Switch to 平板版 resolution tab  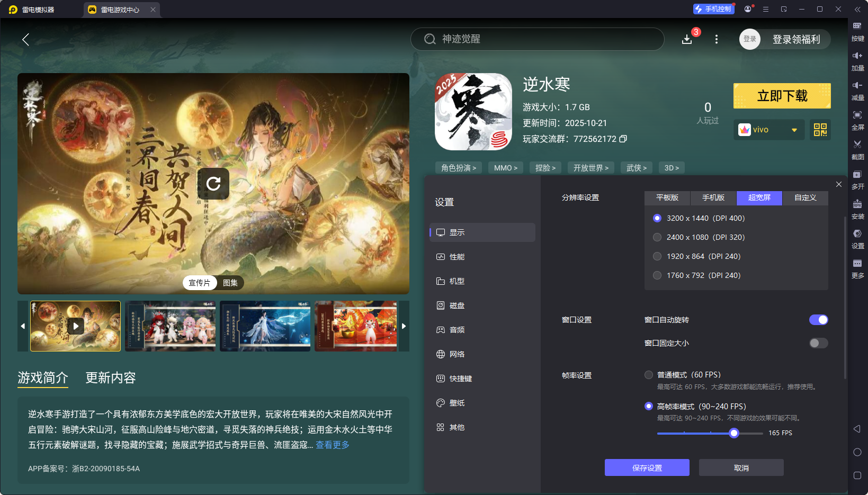pos(667,197)
